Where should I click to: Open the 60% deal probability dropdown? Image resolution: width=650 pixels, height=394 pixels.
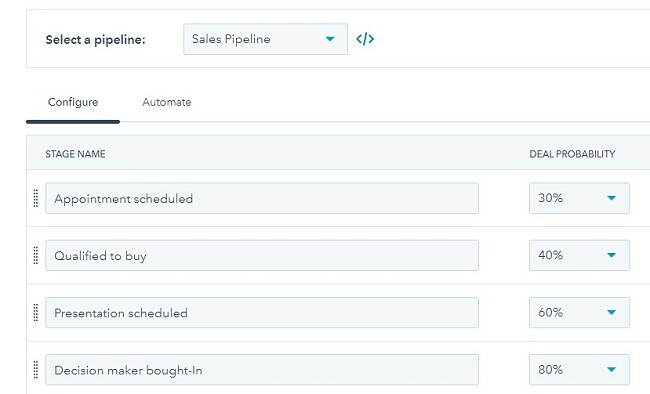pos(579,313)
